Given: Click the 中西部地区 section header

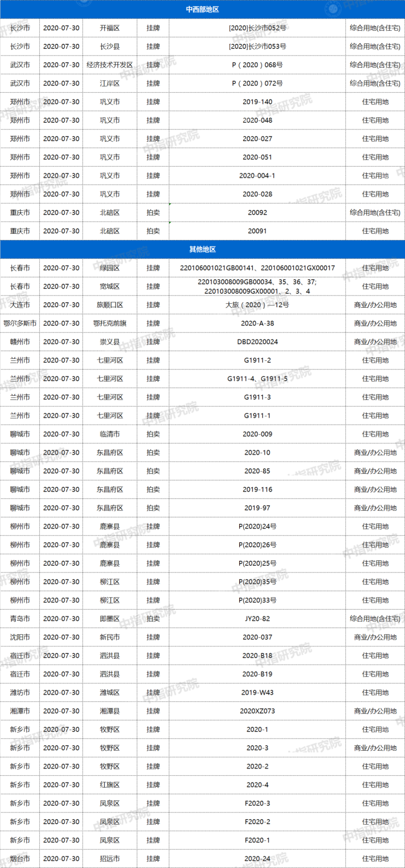Looking at the screenshot, I should click(202, 9).
